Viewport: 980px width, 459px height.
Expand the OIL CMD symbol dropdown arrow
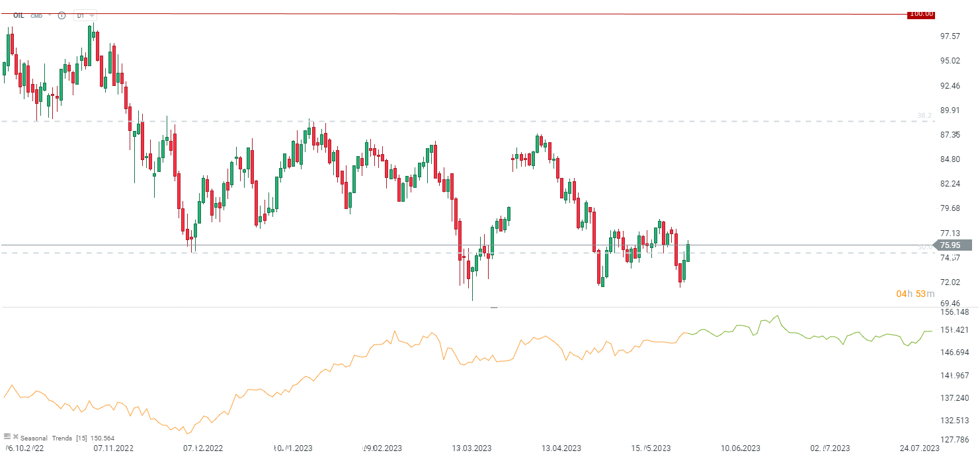coord(50,15)
